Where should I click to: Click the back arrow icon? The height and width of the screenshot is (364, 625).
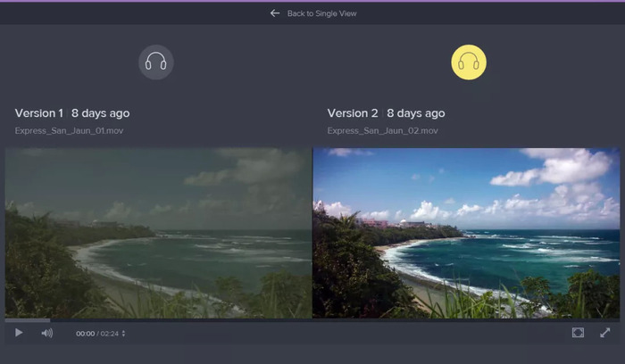(x=275, y=13)
